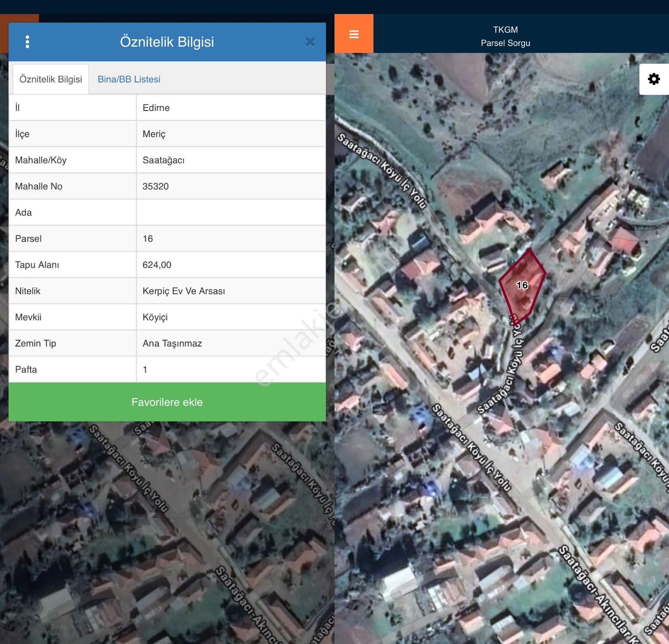Open the three-dot options menu

[28, 42]
